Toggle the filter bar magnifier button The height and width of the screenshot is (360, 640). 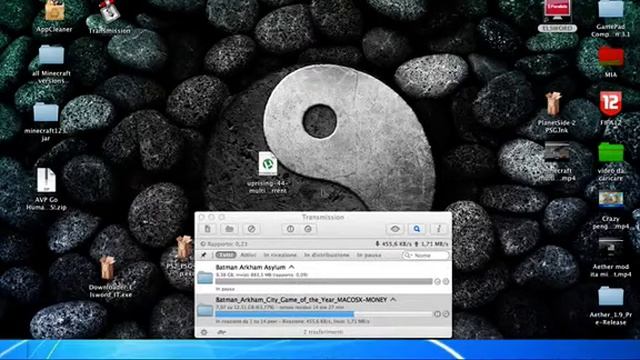pos(417,229)
